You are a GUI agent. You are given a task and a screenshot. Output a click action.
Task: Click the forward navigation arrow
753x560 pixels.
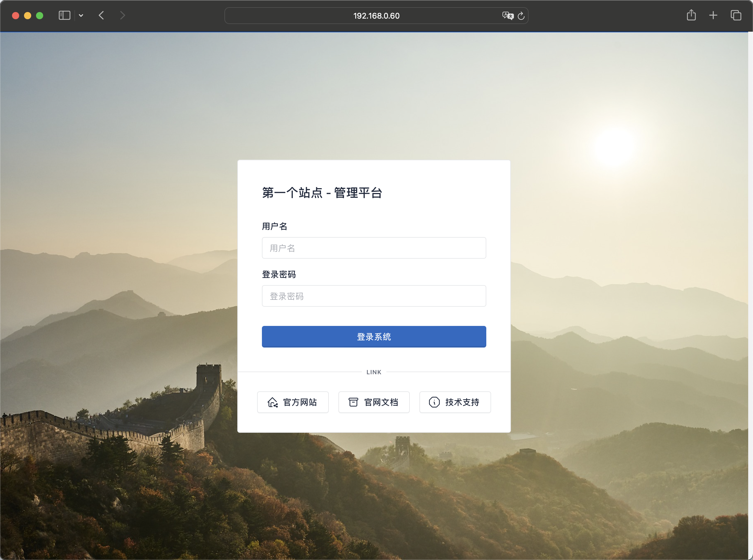click(x=123, y=16)
